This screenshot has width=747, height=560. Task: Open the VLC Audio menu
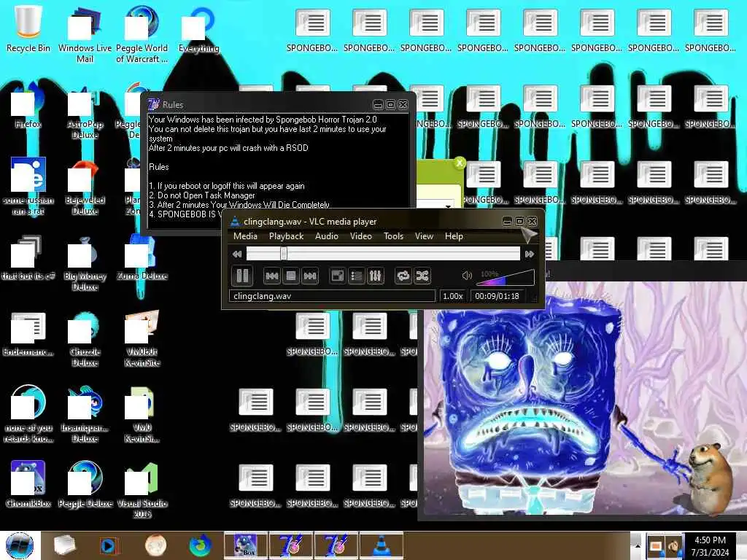coord(327,236)
